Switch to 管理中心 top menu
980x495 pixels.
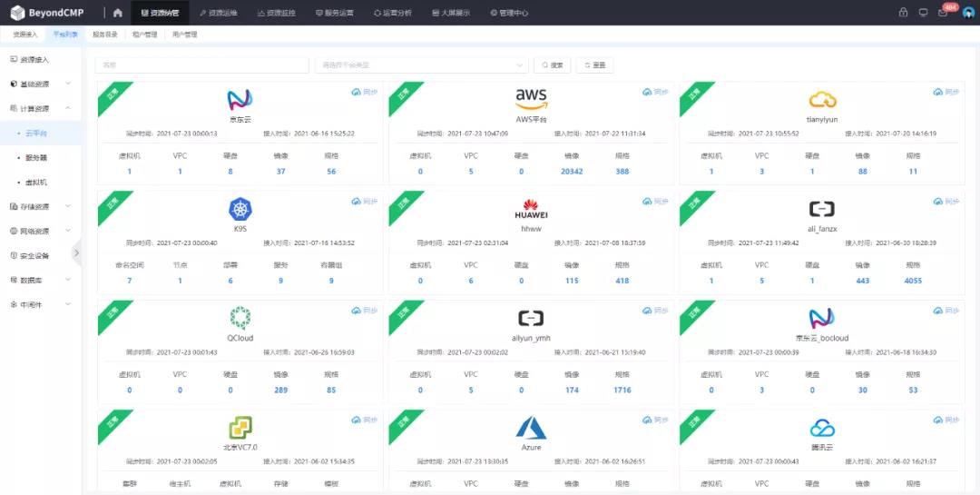tap(509, 13)
